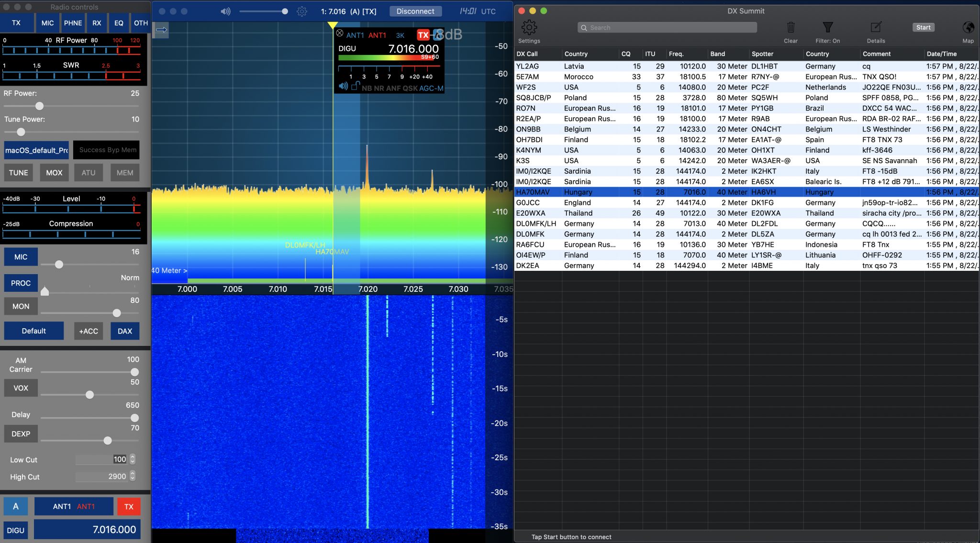Enable the NB noise blanker
Screen dimensions: 980x543
(367, 89)
